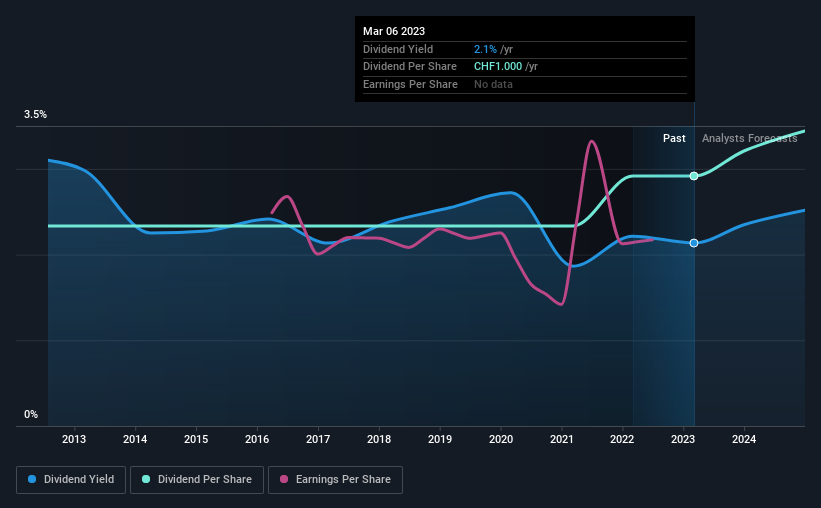This screenshot has height=508, width=821.
Task: Click the blue Dividend Yield legend dot
Action: (x=32, y=479)
